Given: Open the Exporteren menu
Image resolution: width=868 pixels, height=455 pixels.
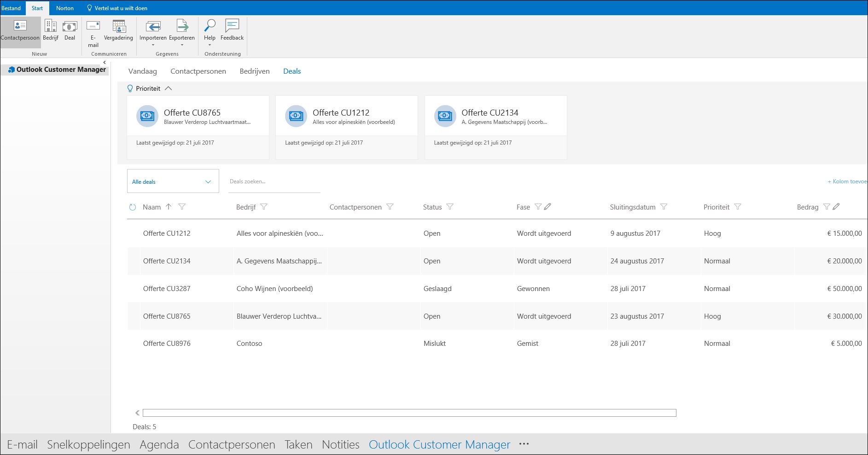Looking at the screenshot, I should pyautogui.click(x=182, y=34).
